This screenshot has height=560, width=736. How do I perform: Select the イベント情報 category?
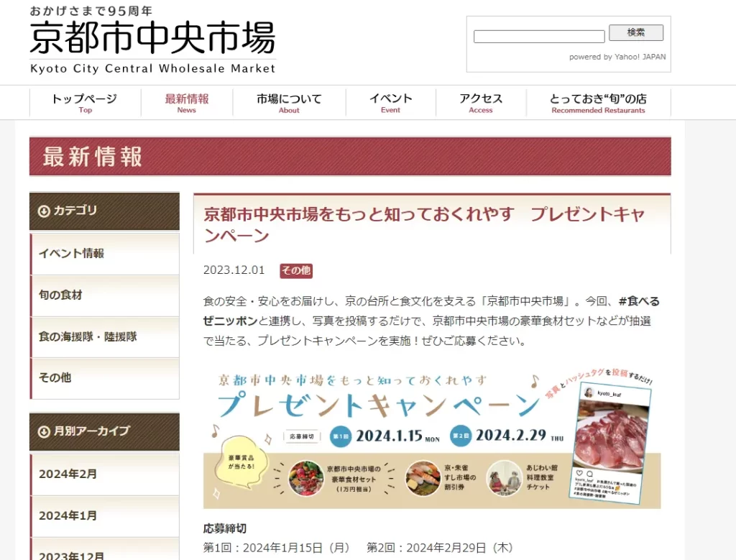coord(105,254)
